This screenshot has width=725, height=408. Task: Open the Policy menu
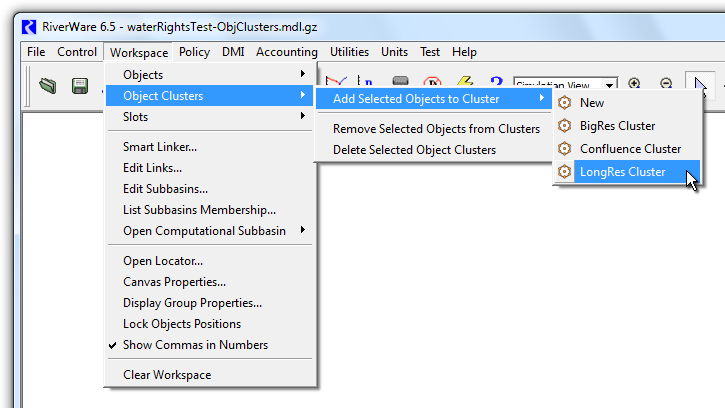click(194, 52)
